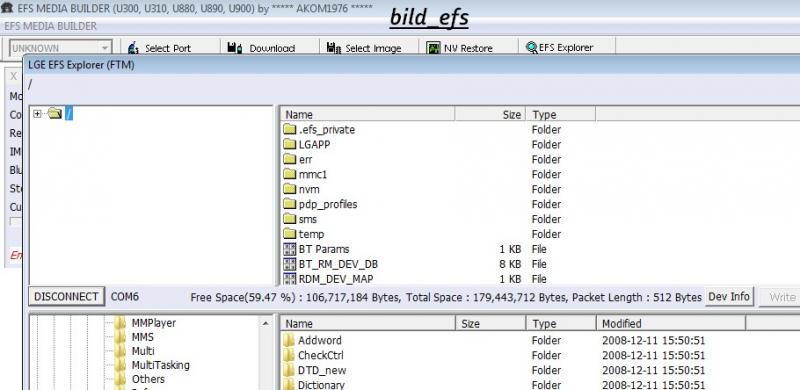This screenshot has height=390, width=800.
Task: Sort lower list by Name column
Action: [x=367, y=324]
